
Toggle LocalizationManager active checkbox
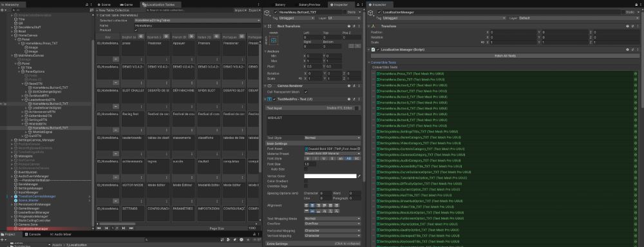(379, 12)
